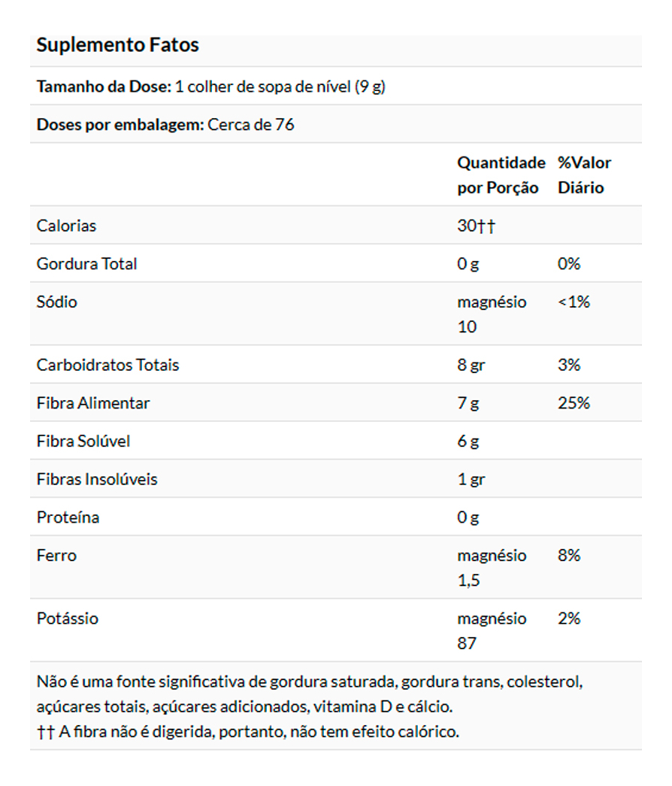
Task: Select the "Proteína" row label
Action: click(x=68, y=518)
